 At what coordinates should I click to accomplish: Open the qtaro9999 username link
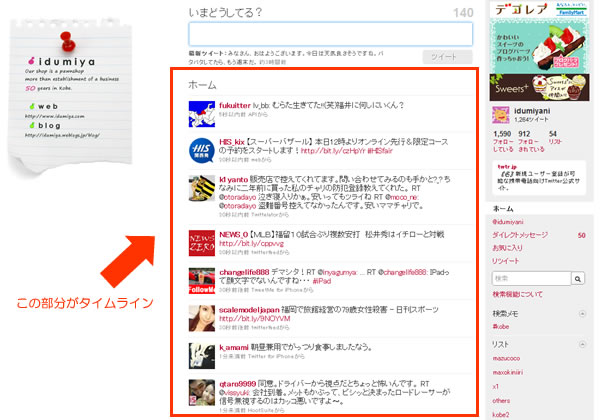click(237, 384)
